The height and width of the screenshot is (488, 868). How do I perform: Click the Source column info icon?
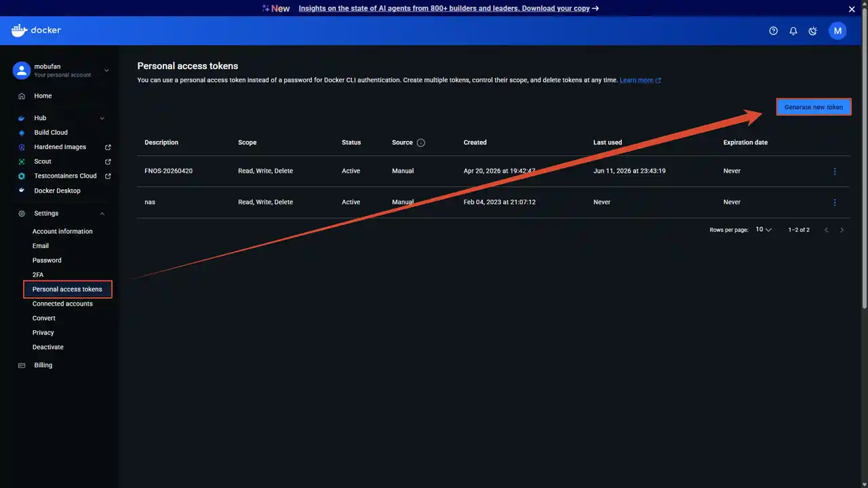(420, 142)
